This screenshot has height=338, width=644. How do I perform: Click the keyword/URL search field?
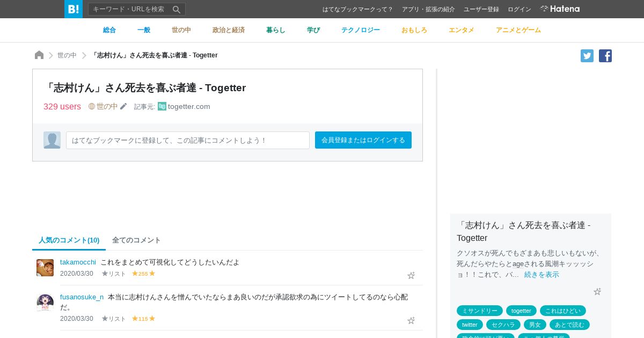click(x=130, y=9)
